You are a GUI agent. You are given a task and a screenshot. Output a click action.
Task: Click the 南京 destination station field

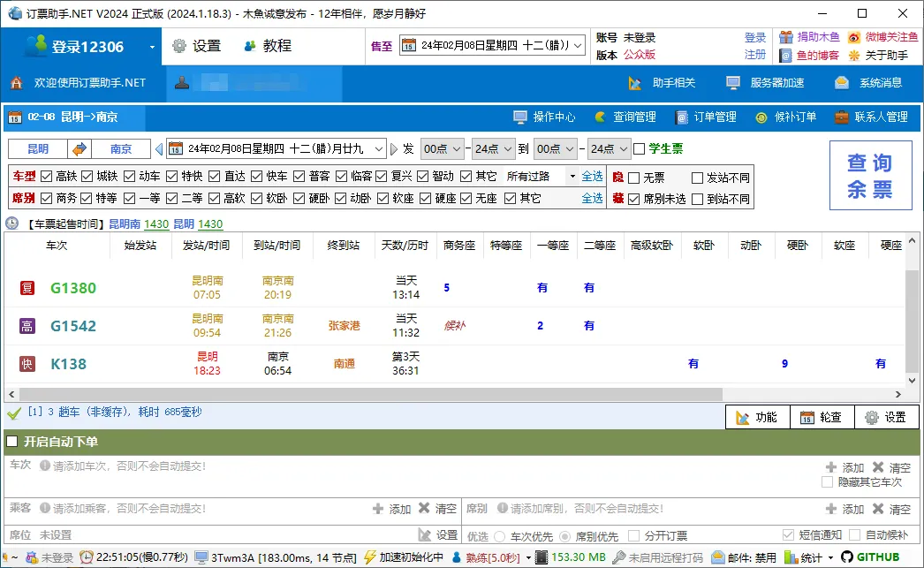pyautogui.click(x=121, y=149)
